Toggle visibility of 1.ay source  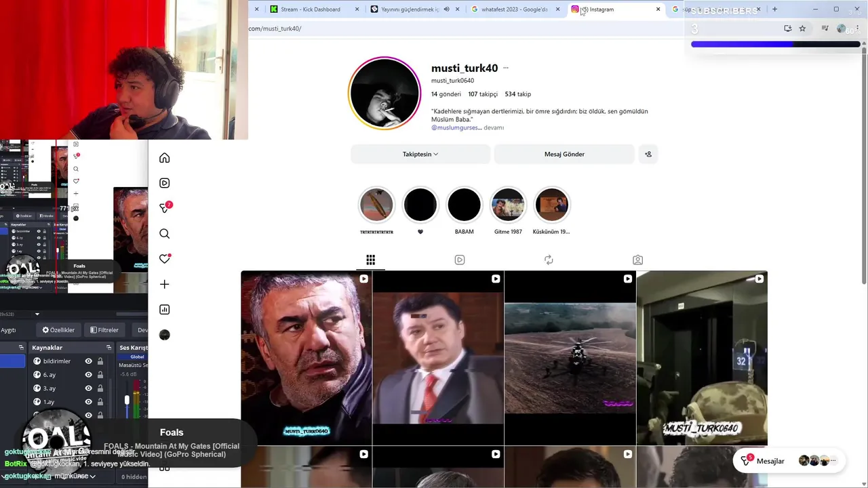pos(88,402)
